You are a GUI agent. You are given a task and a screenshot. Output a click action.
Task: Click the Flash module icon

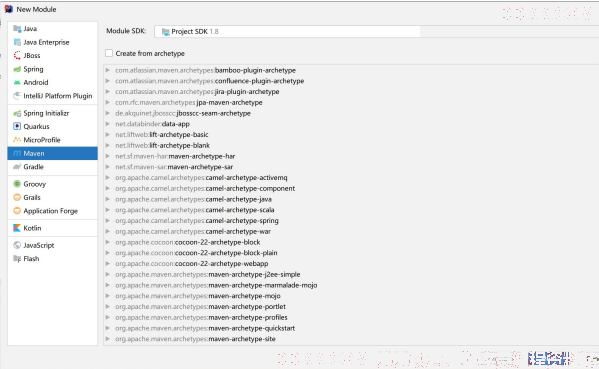pyautogui.click(x=17, y=259)
